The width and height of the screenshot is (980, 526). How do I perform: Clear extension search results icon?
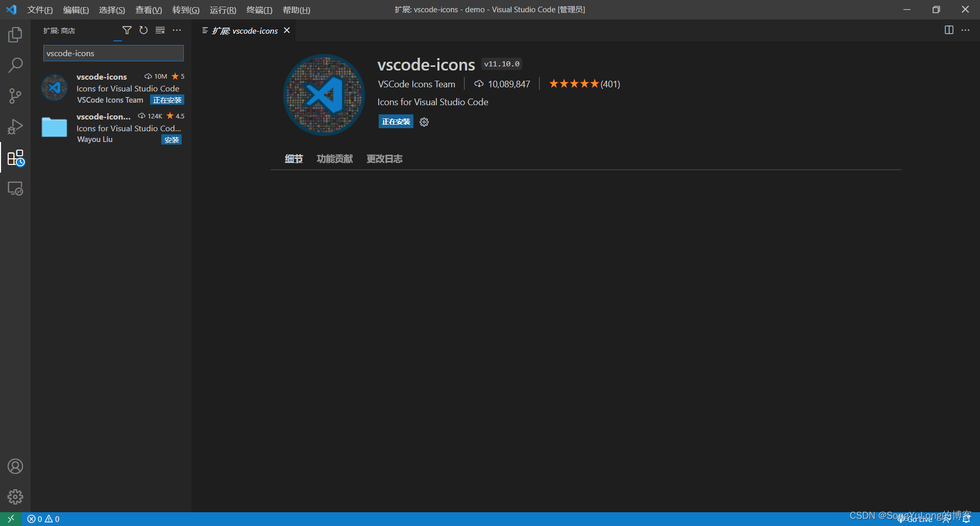click(160, 31)
